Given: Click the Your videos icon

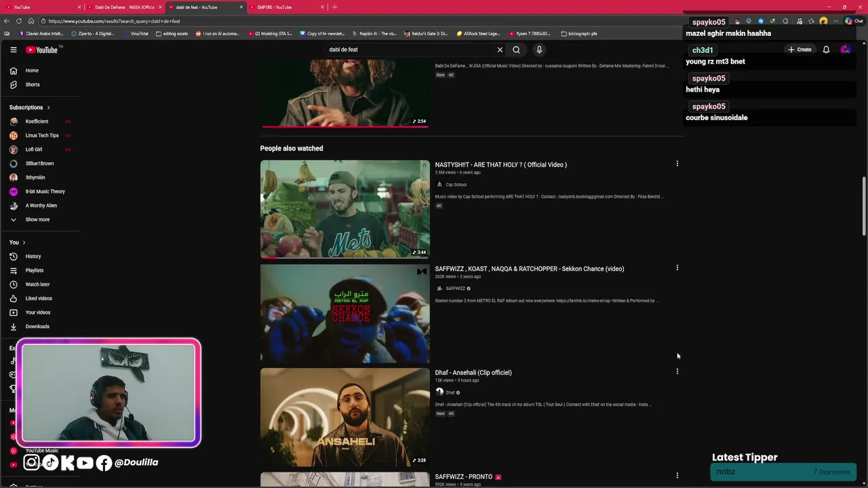Looking at the screenshot, I should [14, 312].
